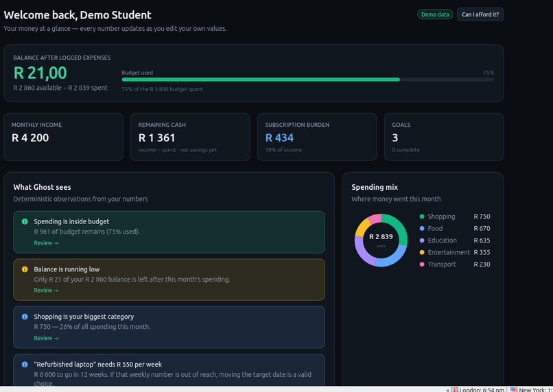Click the 75% label at the progress bar's end
Screen dimensions: 553x392
(489, 73)
